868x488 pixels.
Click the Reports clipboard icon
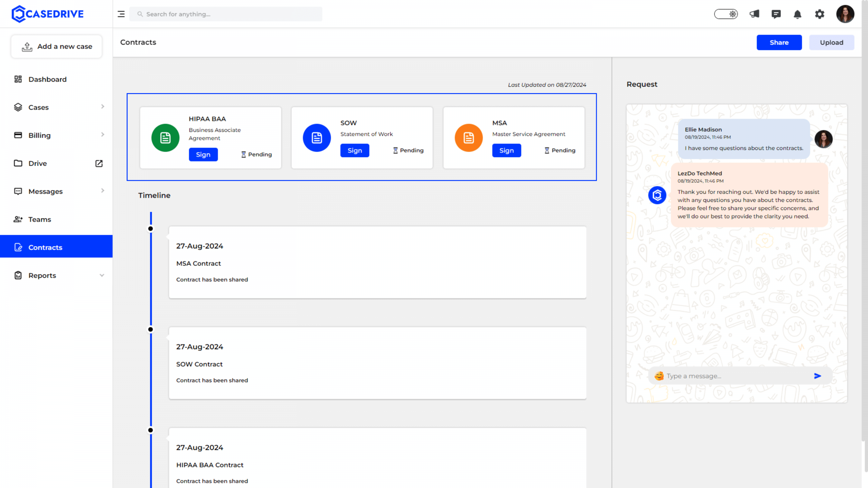(x=18, y=275)
